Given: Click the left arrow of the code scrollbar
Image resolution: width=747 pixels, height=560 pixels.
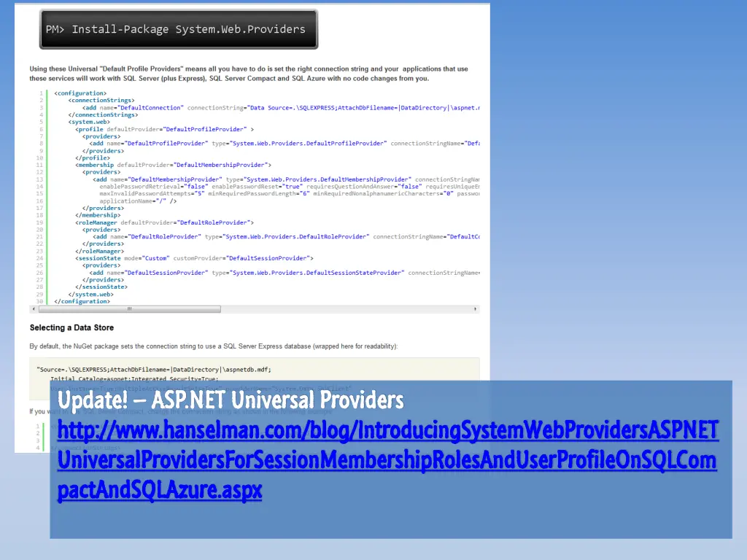Looking at the screenshot, I should [x=34, y=309].
